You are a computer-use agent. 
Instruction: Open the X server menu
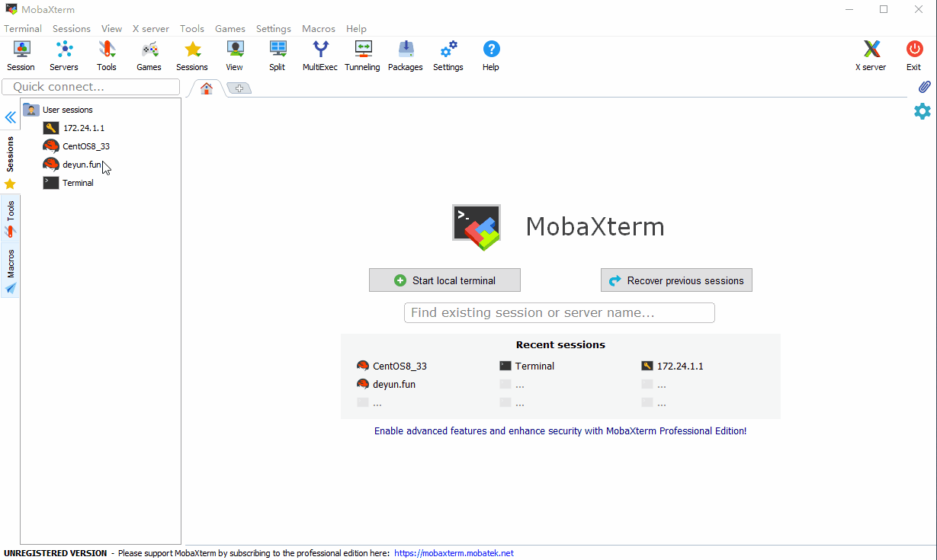[151, 29]
